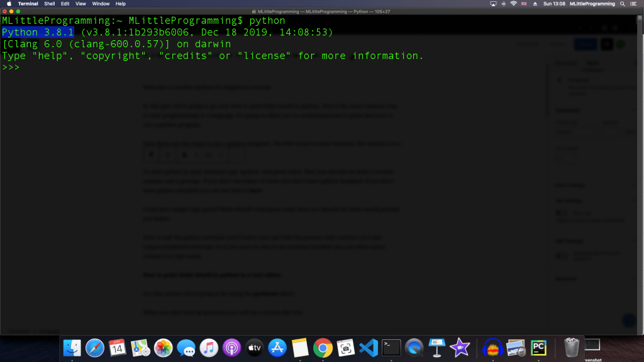Open Finder from the dock

[x=73, y=347]
